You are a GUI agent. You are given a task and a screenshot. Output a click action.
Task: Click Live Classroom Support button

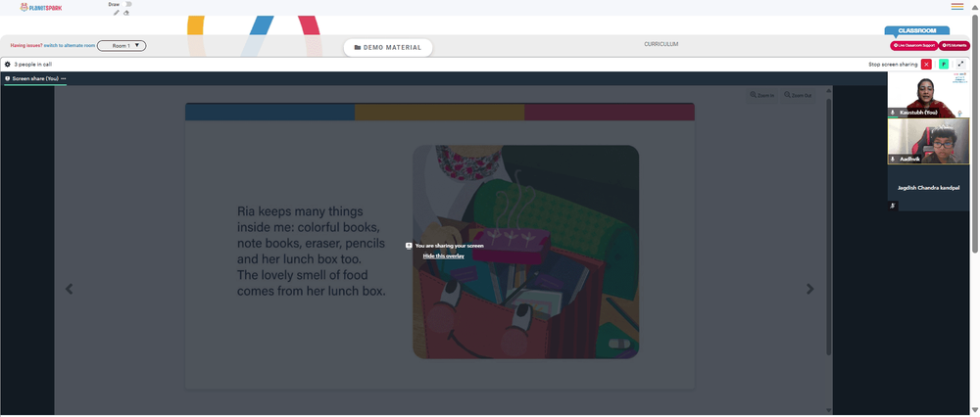coord(913,46)
